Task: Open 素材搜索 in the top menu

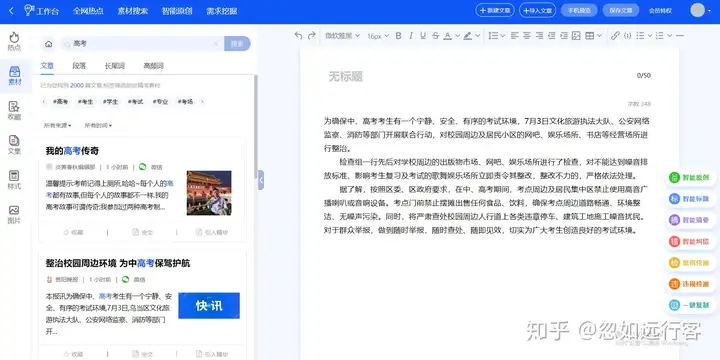Action: pos(133,11)
